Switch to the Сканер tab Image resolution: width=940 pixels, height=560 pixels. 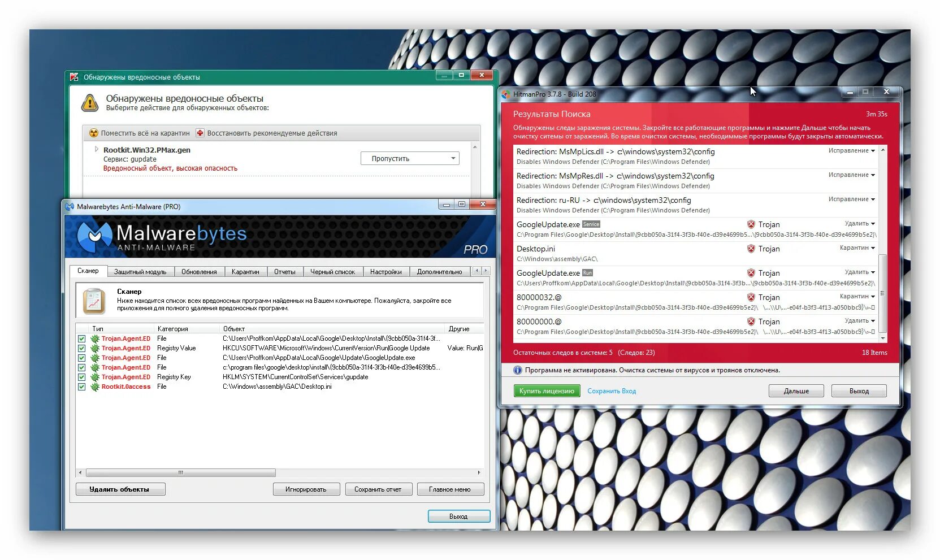coord(88,271)
